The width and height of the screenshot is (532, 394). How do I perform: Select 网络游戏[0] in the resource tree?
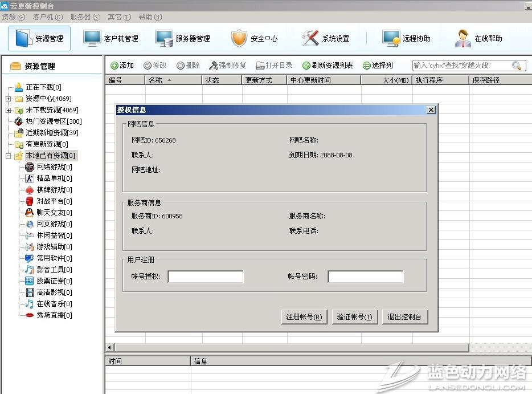click(x=54, y=167)
